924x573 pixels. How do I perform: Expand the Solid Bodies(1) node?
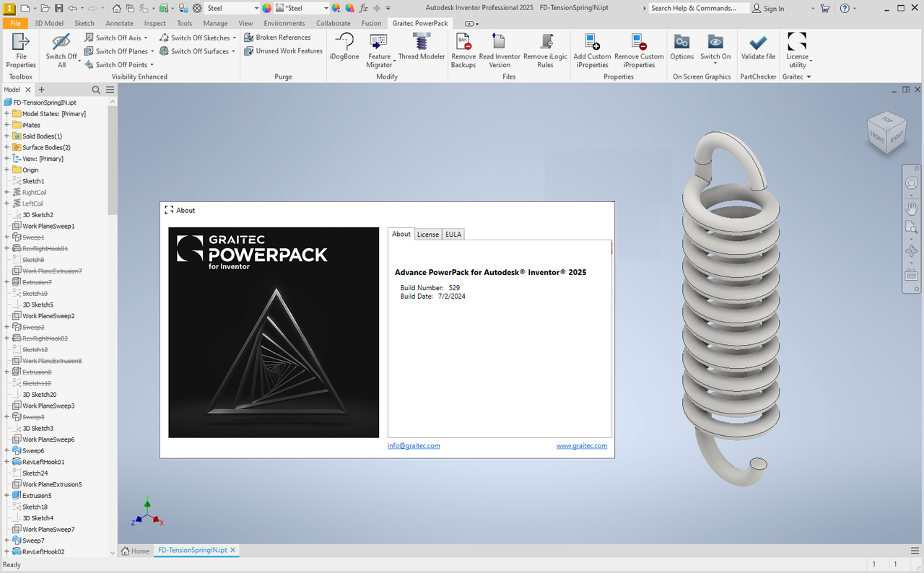pos(6,136)
